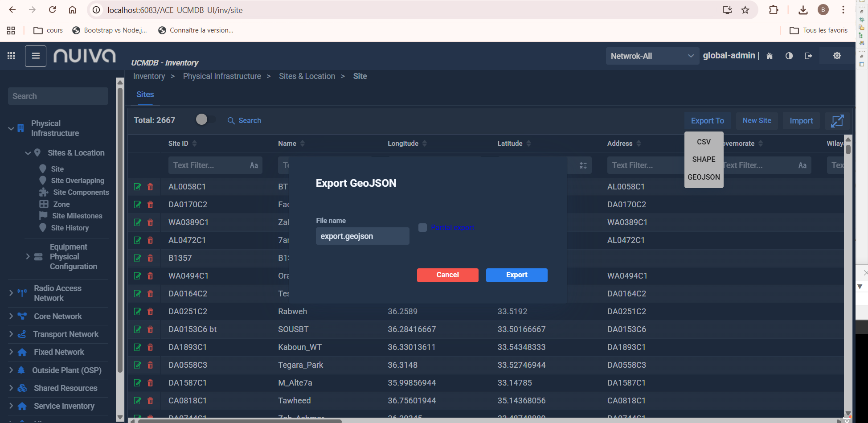This screenshot has width=868, height=423.
Task: Expand Radio Access Network tree node
Action: [11, 293]
